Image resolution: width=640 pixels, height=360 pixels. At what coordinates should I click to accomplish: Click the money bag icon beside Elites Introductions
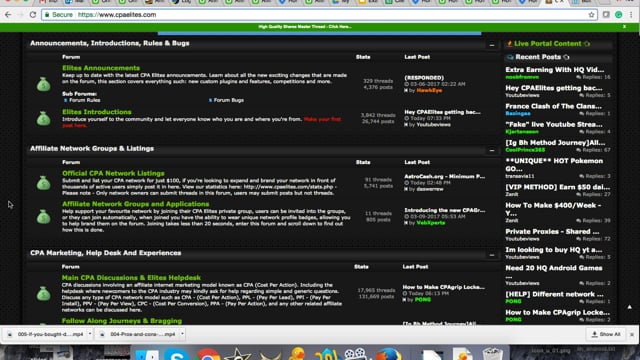coord(44,118)
